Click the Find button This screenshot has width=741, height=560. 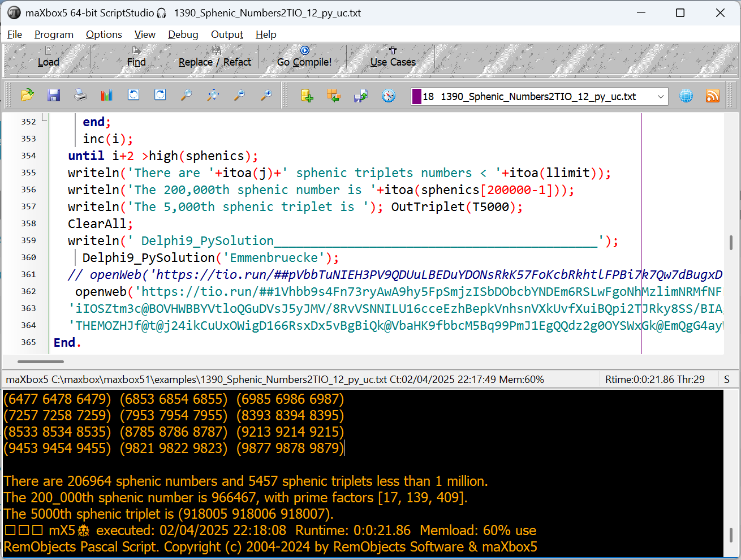[x=136, y=57]
